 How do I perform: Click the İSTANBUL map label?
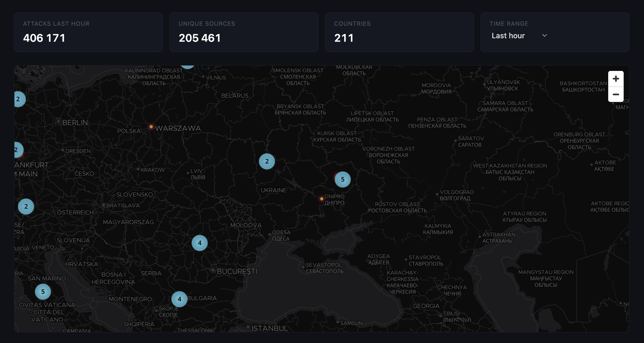click(270, 328)
